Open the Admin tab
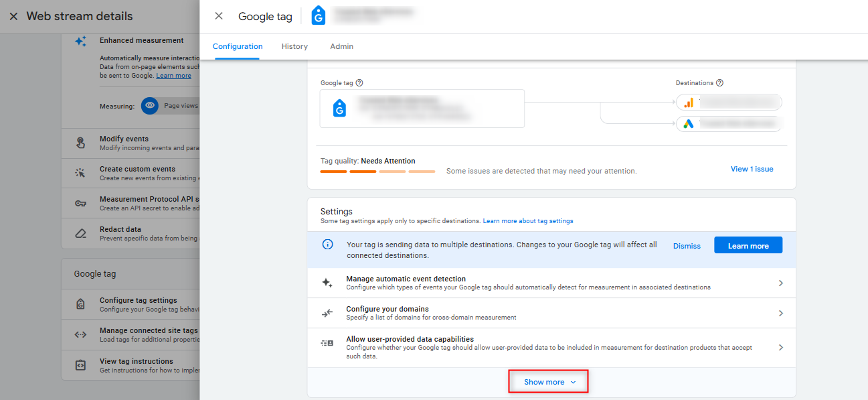868x400 pixels. pos(341,47)
